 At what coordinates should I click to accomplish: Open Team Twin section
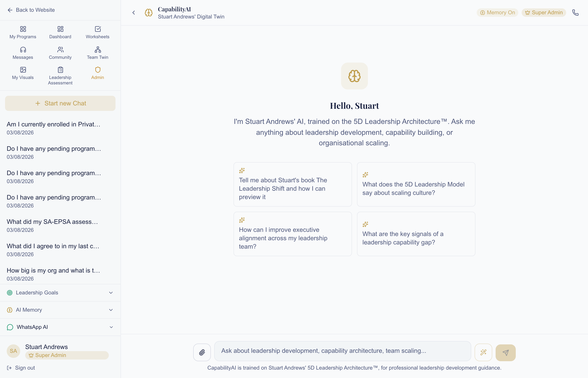tap(97, 53)
